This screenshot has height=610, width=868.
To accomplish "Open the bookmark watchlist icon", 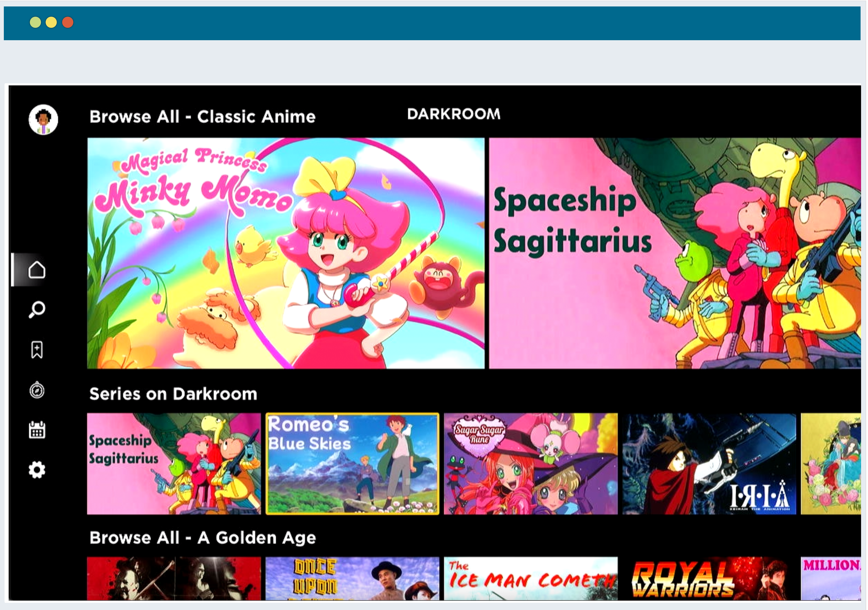I will (37, 350).
